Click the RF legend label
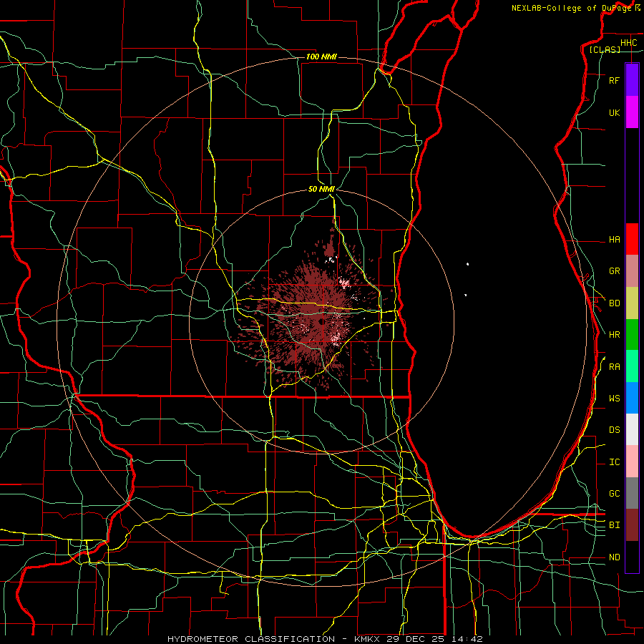644x644 pixels. (x=615, y=80)
